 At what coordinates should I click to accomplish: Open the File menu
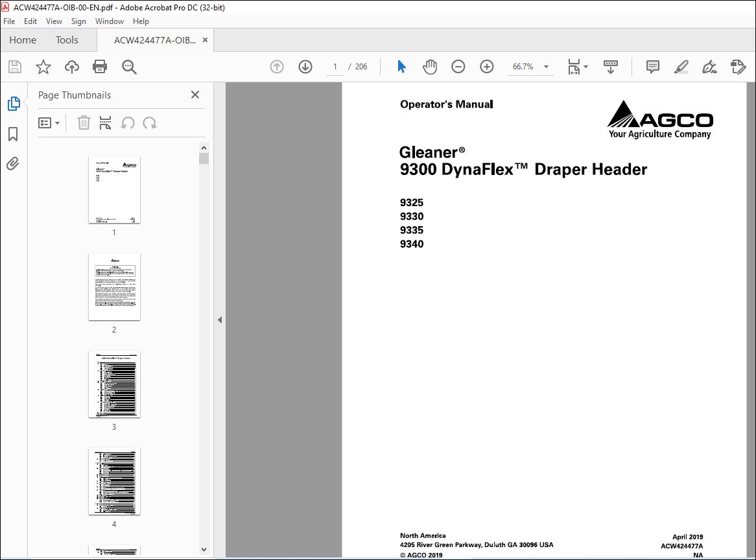9,21
